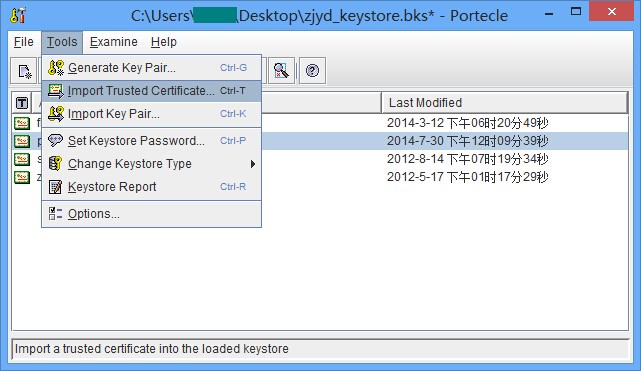Image resolution: width=641 pixels, height=371 pixels.
Task: Select certificate icon of 2014-7-30 entry
Action: 22,141
